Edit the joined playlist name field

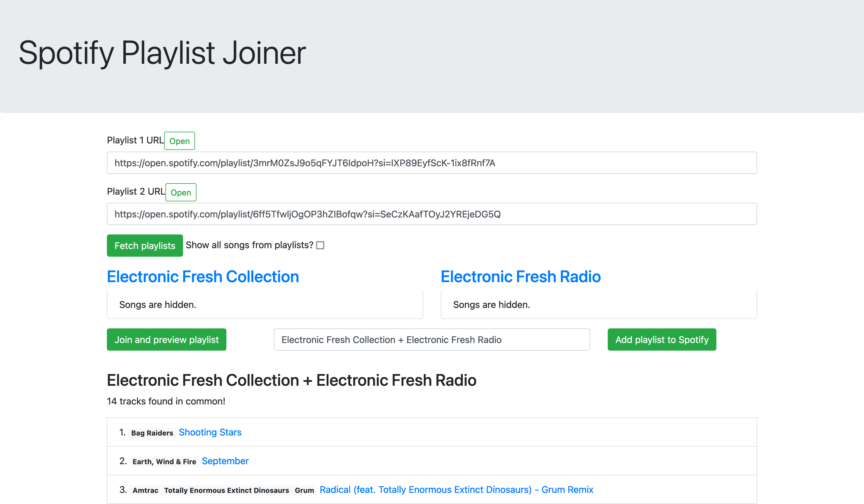[x=431, y=340]
